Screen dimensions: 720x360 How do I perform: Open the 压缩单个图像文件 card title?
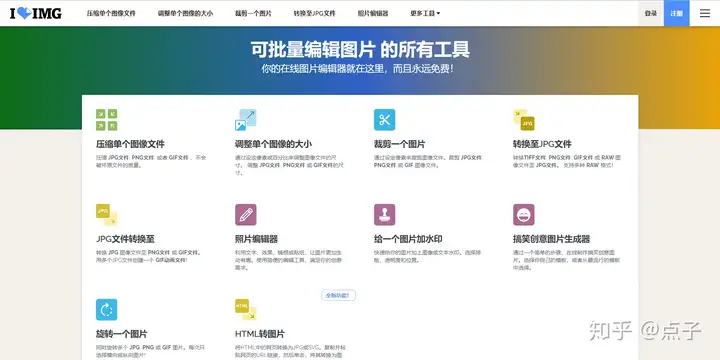tap(130, 144)
